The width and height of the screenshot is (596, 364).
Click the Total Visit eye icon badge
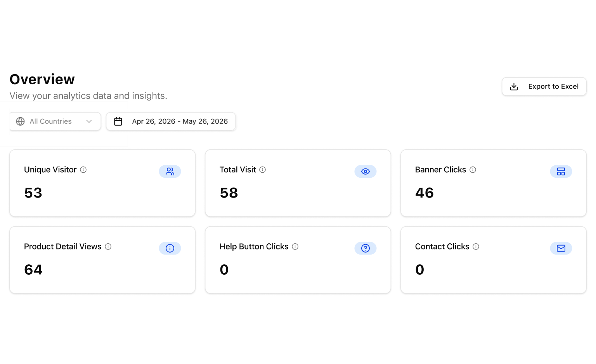click(366, 171)
